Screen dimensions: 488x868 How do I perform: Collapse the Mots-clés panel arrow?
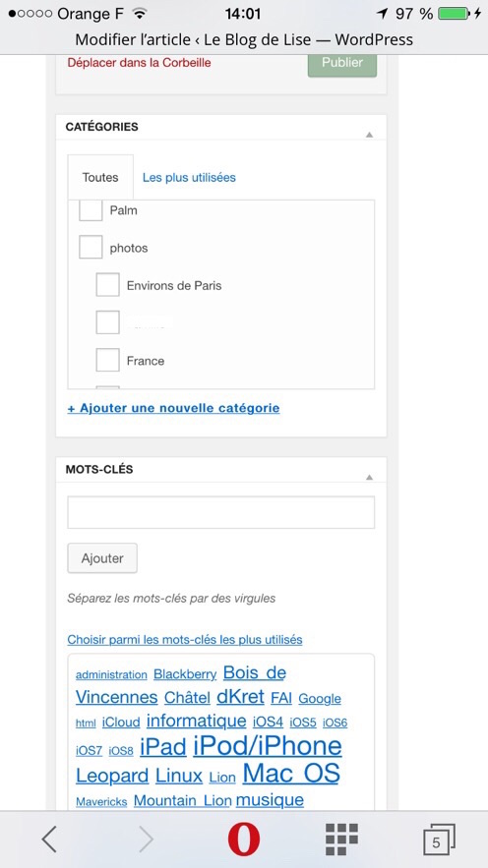click(370, 477)
